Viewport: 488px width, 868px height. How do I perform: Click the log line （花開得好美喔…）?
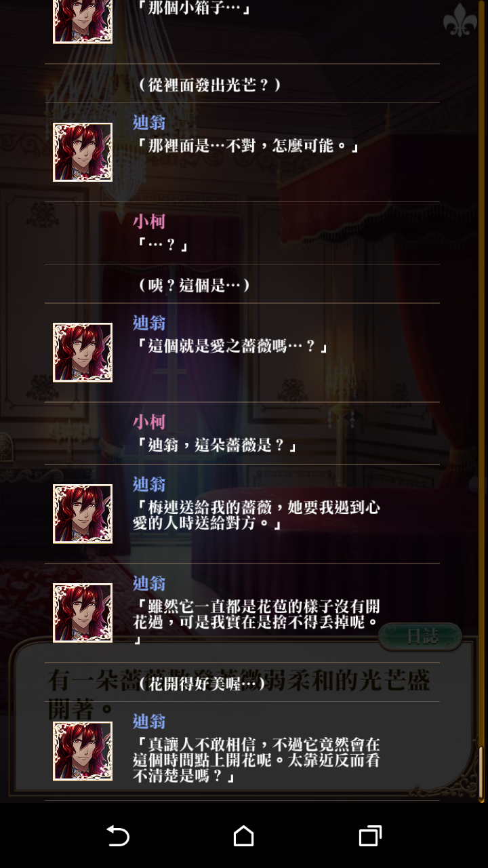point(200,684)
